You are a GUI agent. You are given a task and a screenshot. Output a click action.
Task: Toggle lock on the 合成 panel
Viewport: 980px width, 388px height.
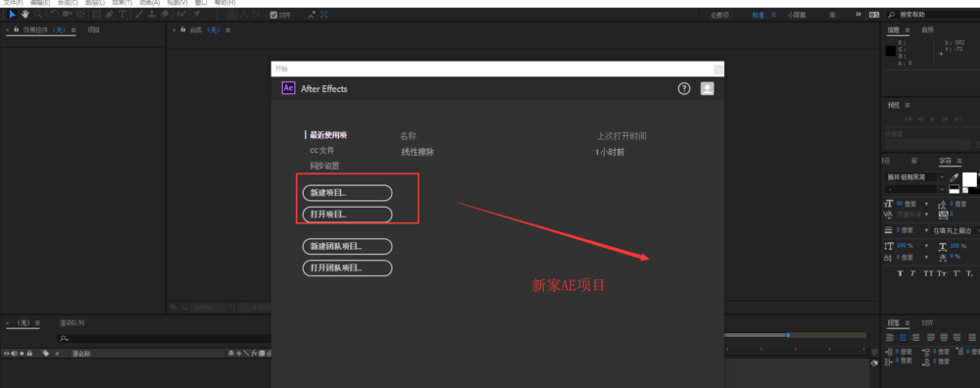click(x=183, y=29)
